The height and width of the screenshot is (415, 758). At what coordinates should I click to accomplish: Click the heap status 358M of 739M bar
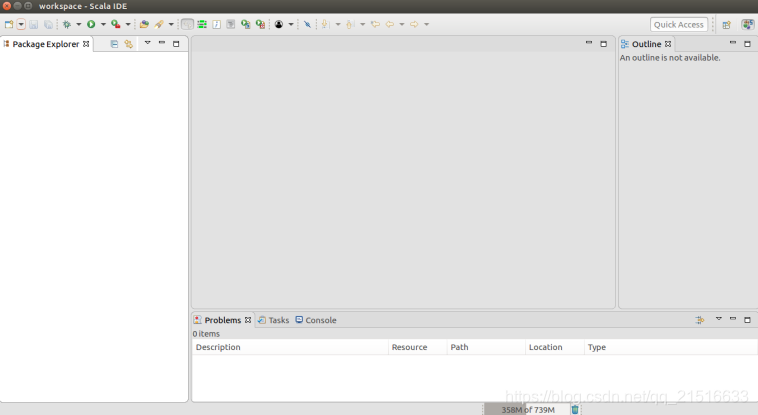pyautogui.click(x=526, y=410)
